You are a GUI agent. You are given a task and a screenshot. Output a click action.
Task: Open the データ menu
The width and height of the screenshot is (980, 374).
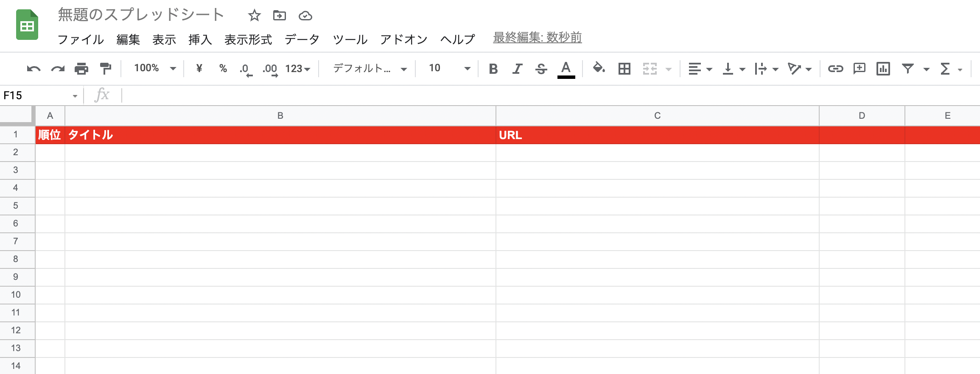pos(302,39)
